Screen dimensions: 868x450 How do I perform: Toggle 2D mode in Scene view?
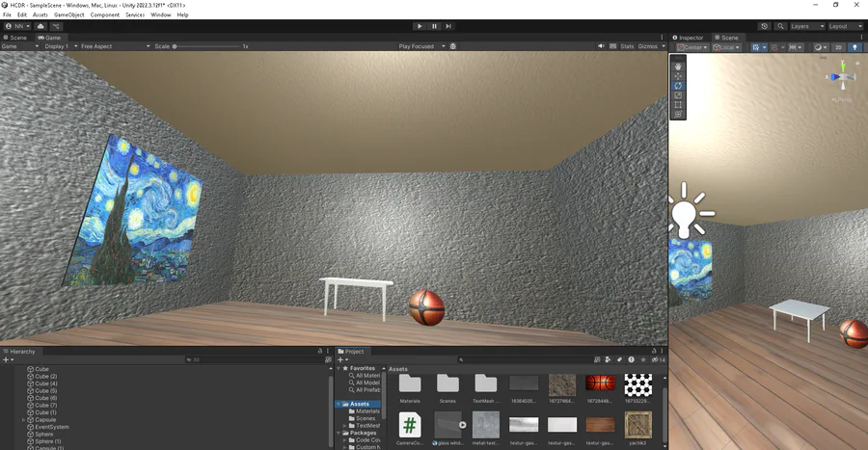838,47
